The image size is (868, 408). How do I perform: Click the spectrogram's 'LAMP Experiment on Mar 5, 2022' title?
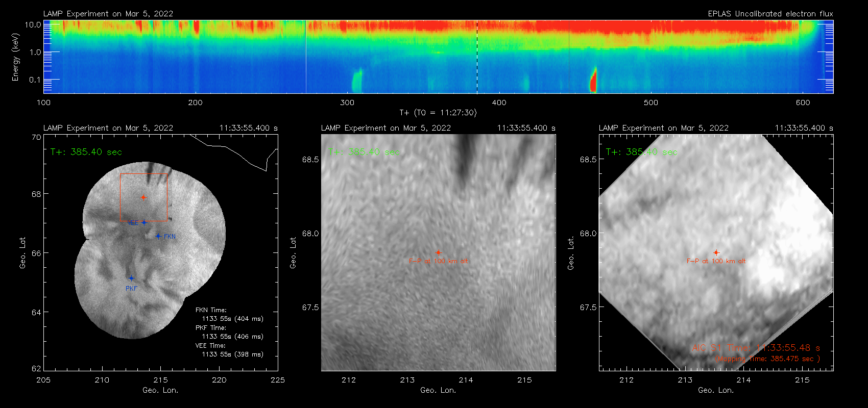point(108,14)
